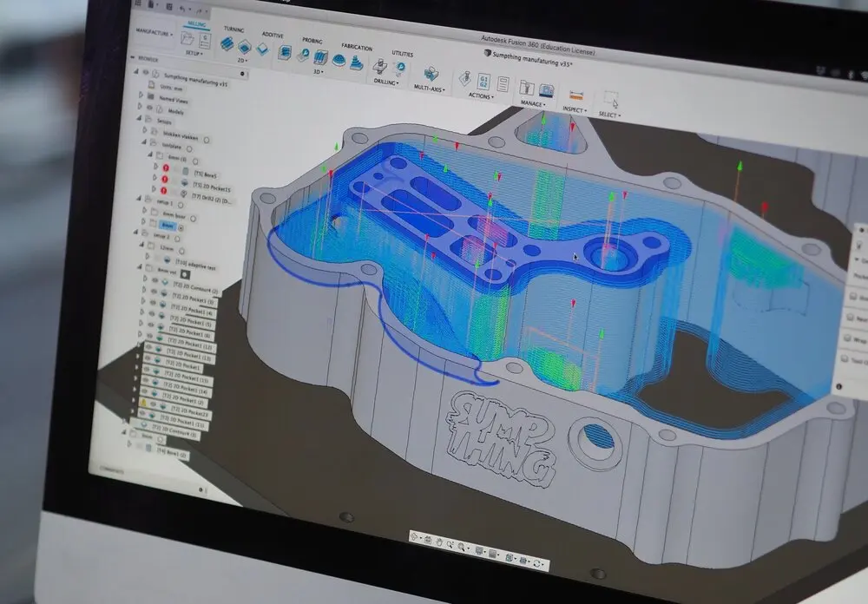Select the first 3D milling strategy icon
The image size is (868, 604).
[x=285, y=53]
